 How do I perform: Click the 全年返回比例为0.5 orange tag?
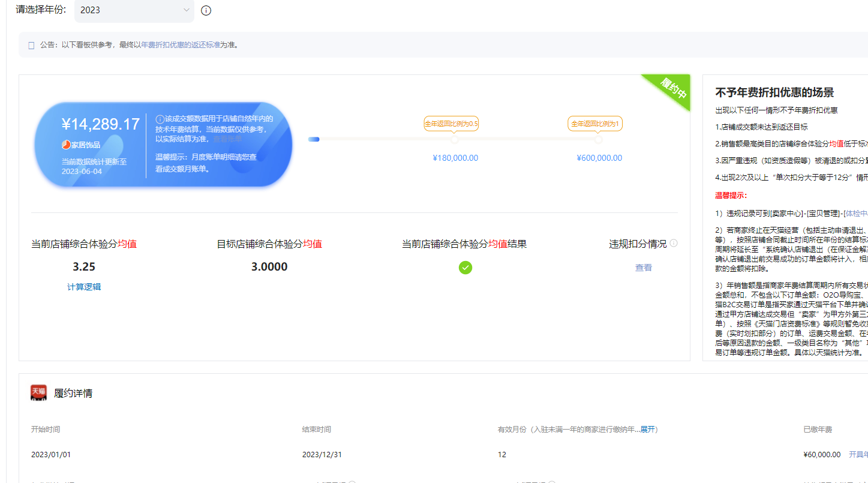pyautogui.click(x=451, y=124)
